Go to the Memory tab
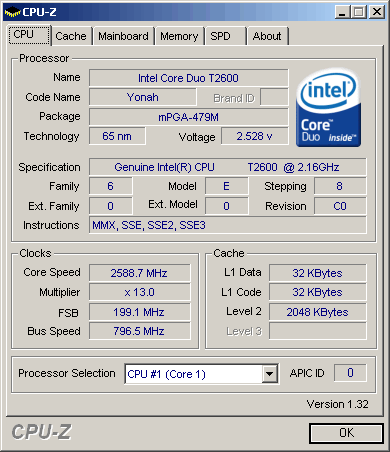 point(179,36)
